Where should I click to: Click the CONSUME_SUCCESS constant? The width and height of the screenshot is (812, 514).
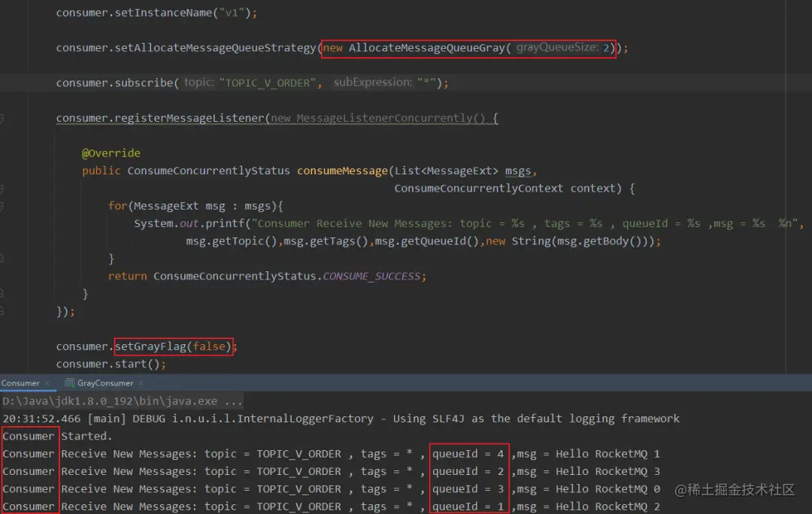click(371, 277)
